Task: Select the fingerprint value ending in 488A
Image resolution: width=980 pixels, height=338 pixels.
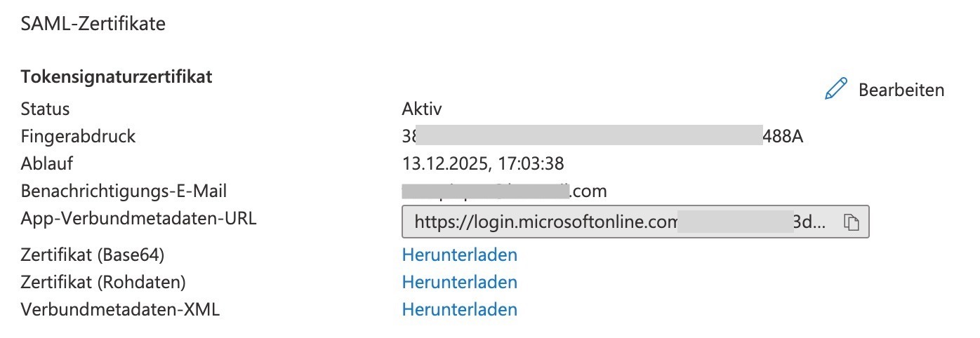Action: 602,136
